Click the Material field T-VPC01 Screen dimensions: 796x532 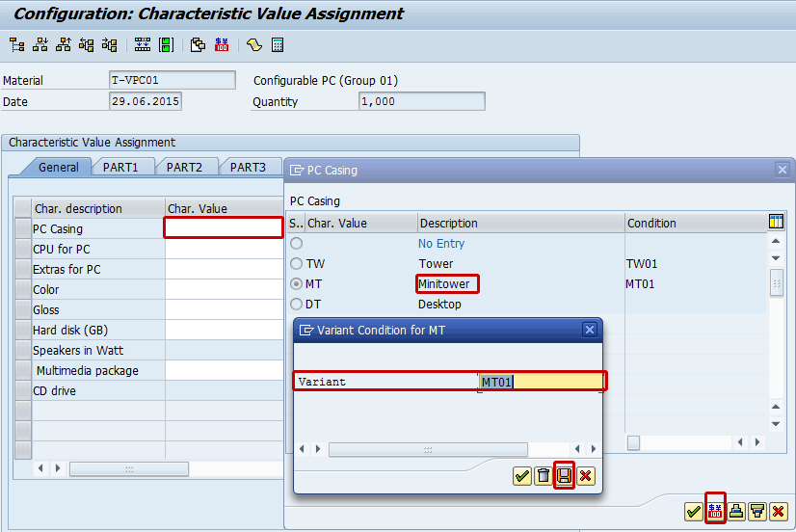(x=172, y=80)
